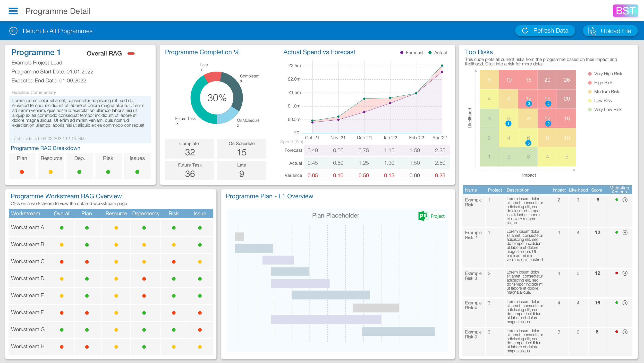
Task: Open arrow icon for Example Risk 1
Action: click(x=625, y=200)
